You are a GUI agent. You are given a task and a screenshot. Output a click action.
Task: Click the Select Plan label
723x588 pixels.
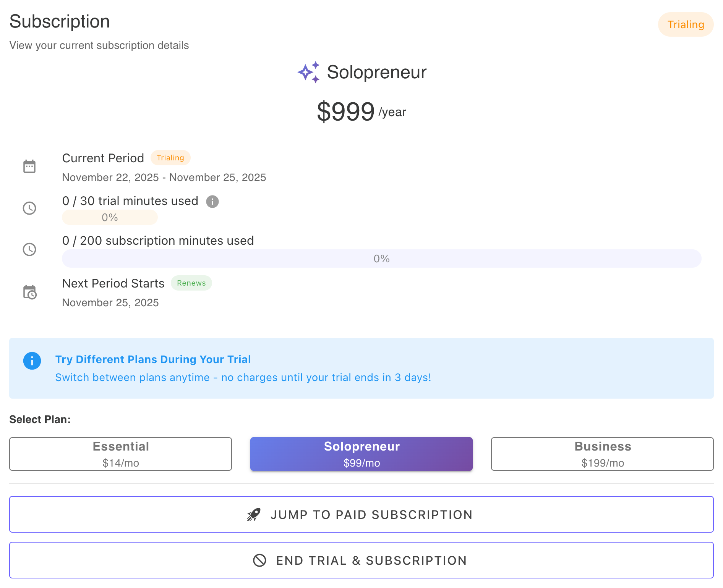40,419
